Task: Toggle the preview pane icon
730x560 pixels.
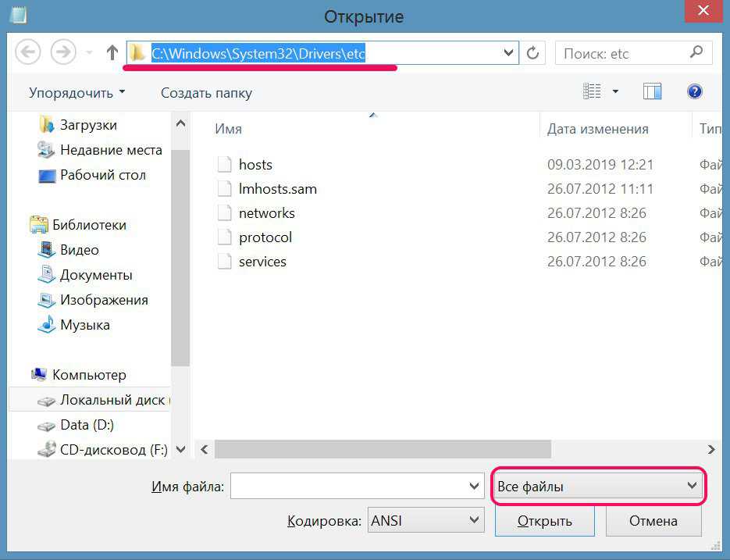Action: [652, 92]
